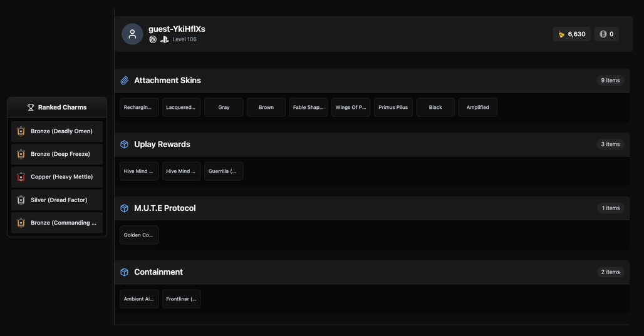Open the Golden Co... M.U.T.E Protocol item
This screenshot has height=336, width=644.
139,235
